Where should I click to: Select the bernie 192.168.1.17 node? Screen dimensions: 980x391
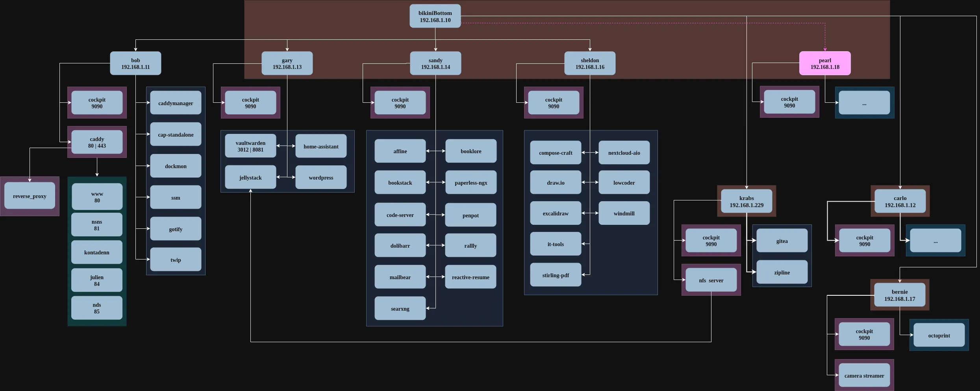click(x=900, y=295)
